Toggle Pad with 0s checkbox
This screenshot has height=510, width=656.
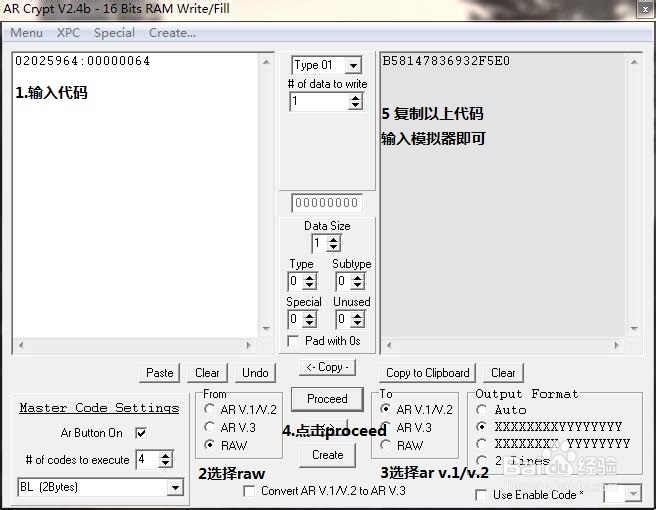tap(293, 341)
